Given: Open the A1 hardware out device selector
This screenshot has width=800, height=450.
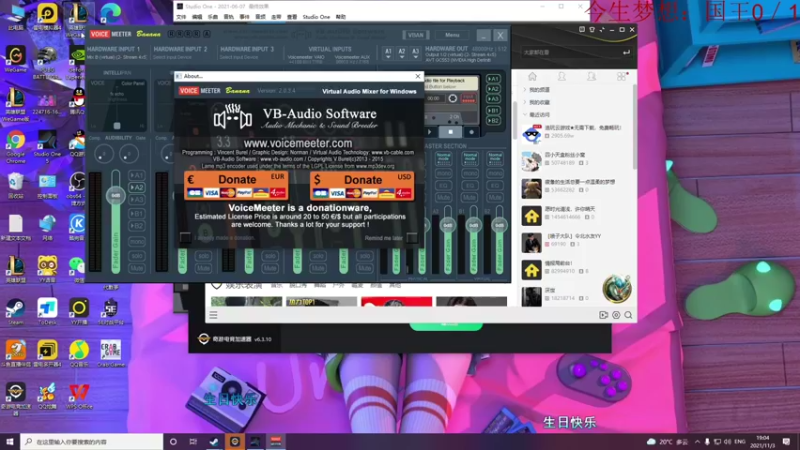Looking at the screenshot, I should pos(388,53).
